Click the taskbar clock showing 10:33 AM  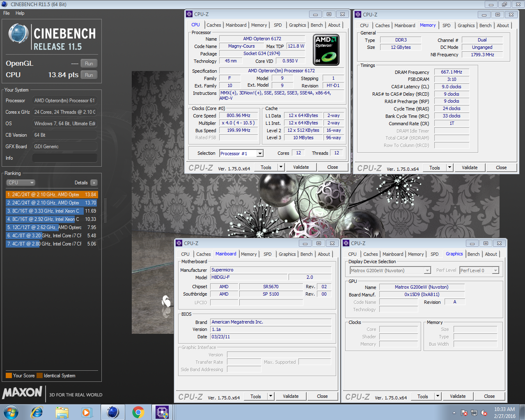(x=504, y=413)
